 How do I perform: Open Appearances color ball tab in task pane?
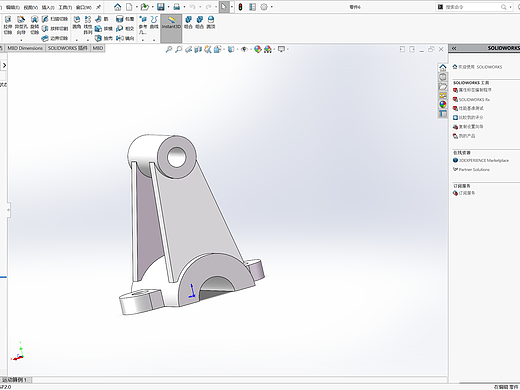(443, 104)
